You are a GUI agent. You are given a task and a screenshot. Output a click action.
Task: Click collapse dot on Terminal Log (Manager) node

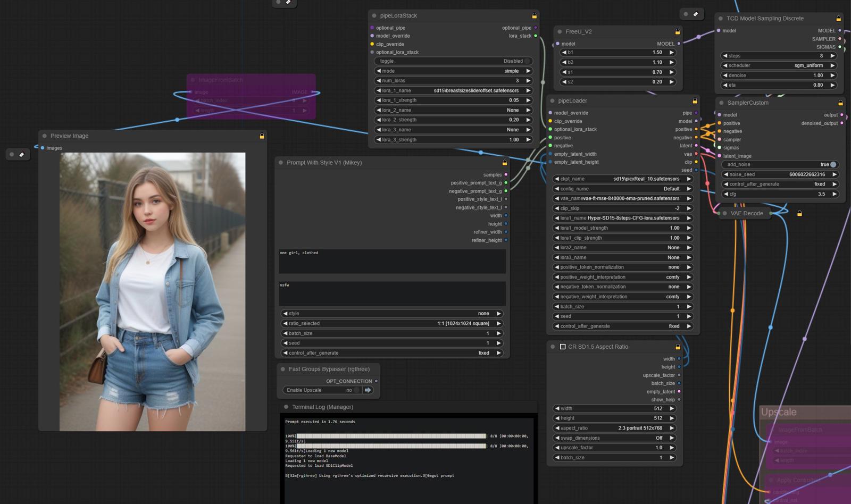(x=286, y=407)
